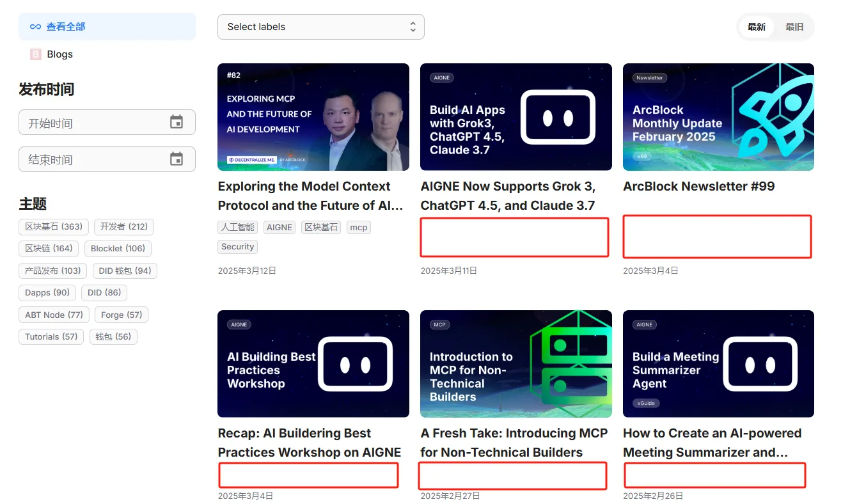Click the AIGNE tag under the MCP article
Screen dimensions: 866x504
click(279, 227)
